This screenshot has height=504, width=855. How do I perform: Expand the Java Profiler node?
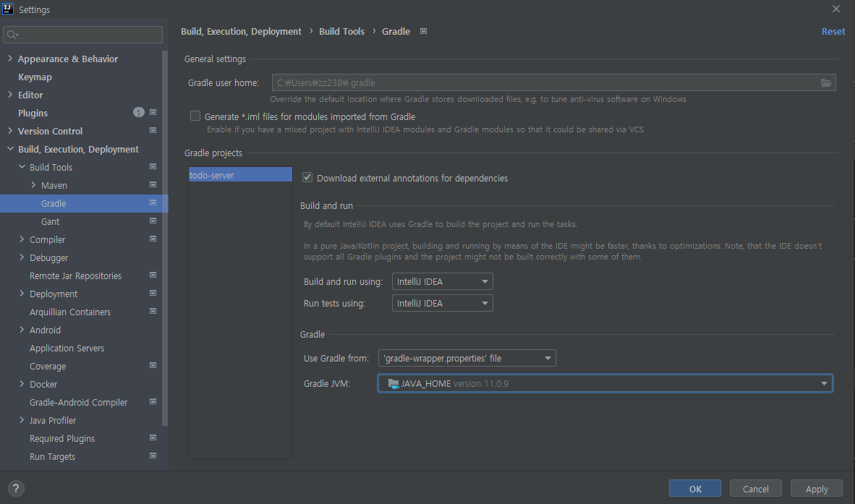[x=22, y=420]
